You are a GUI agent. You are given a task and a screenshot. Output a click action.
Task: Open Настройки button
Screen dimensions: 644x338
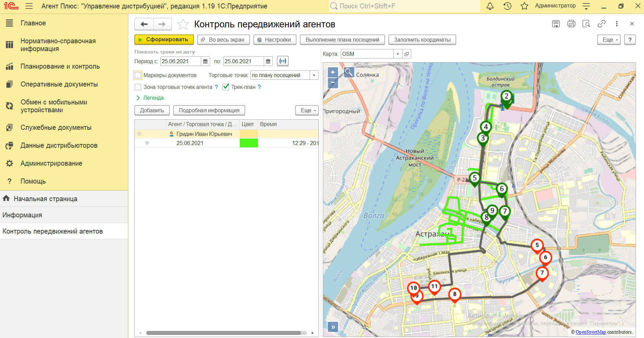point(275,40)
